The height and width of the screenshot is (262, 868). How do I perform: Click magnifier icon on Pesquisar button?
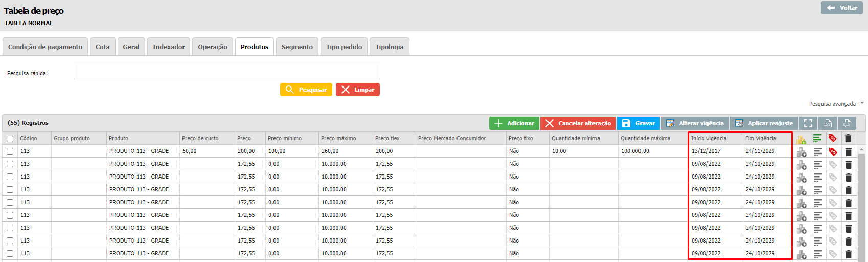290,90
